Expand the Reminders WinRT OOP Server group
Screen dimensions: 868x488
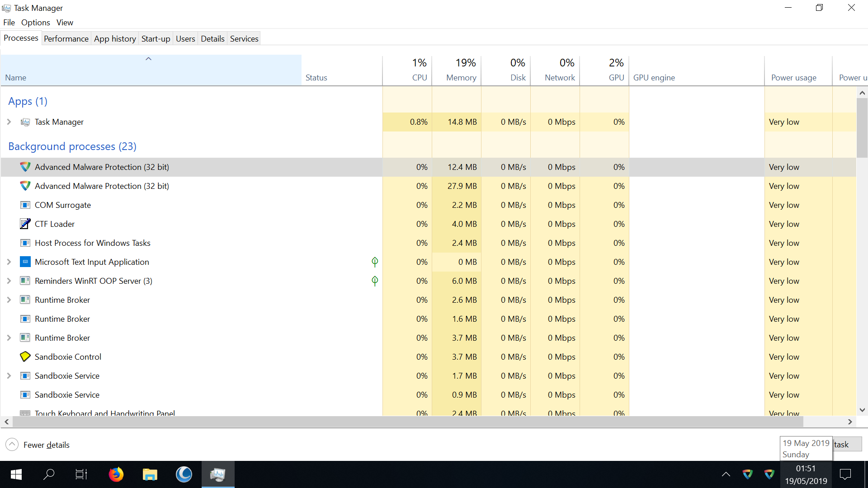click(x=9, y=281)
